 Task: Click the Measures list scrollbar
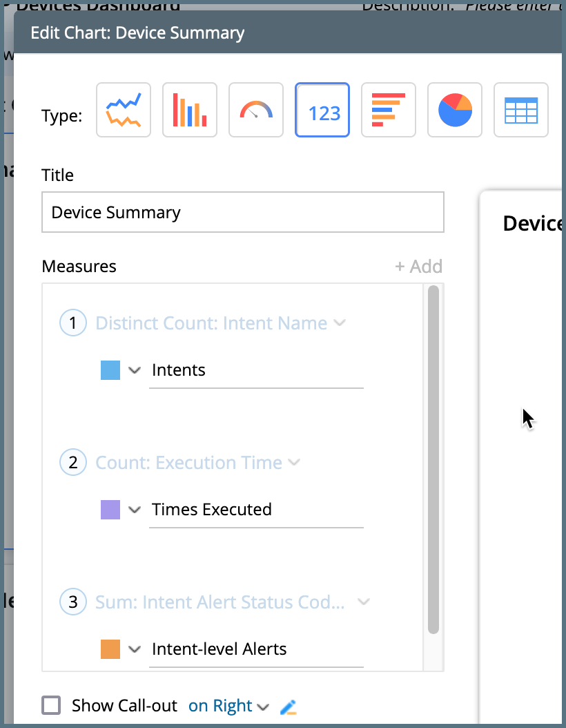point(433,459)
